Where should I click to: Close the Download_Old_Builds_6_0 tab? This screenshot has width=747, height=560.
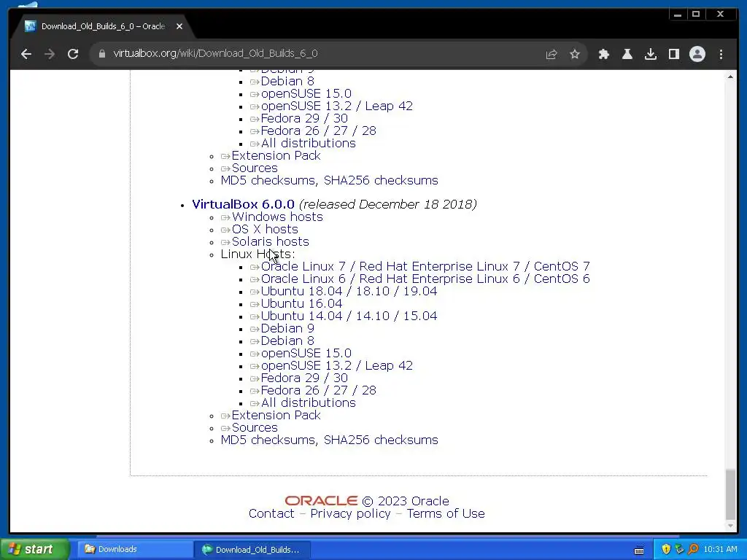coord(179,27)
